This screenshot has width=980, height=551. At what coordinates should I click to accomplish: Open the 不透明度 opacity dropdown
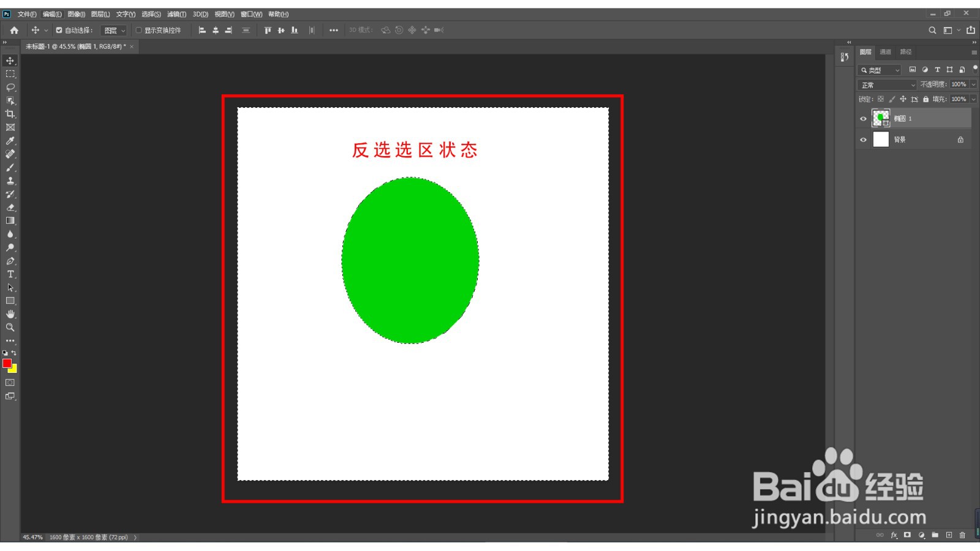pyautogui.click(x=973, y=84)
